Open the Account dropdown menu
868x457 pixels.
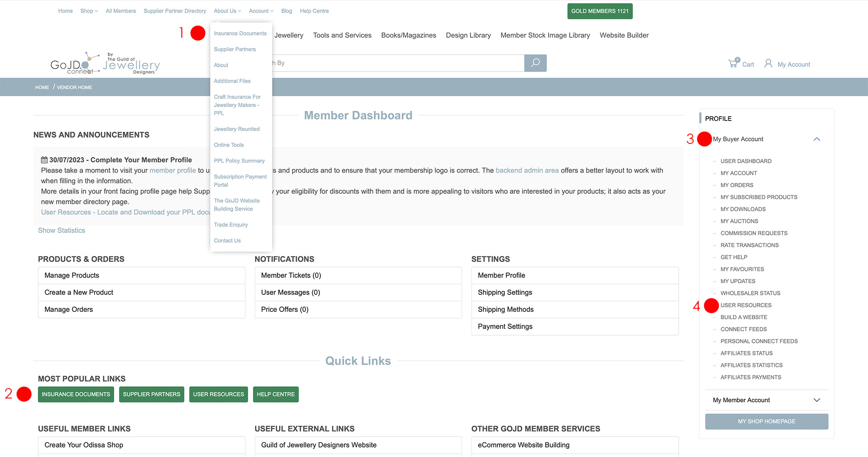pyautogui.click(x=261, y=11)
